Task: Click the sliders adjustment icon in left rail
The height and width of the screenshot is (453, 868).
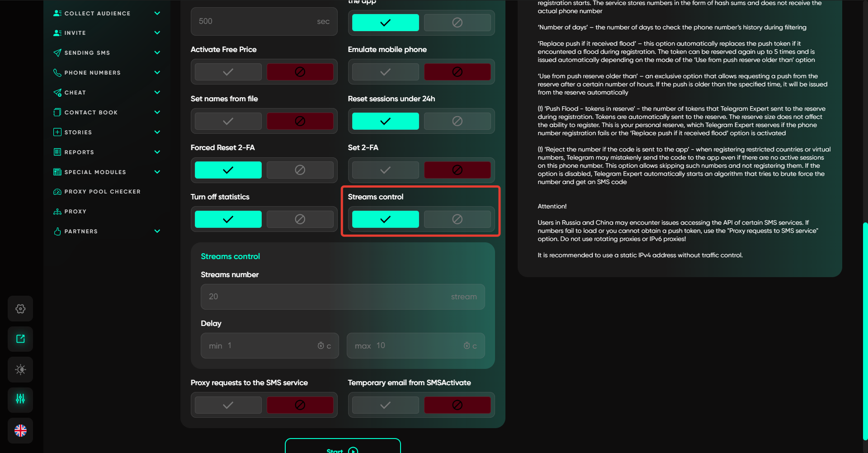Action: tap(20, 399)
